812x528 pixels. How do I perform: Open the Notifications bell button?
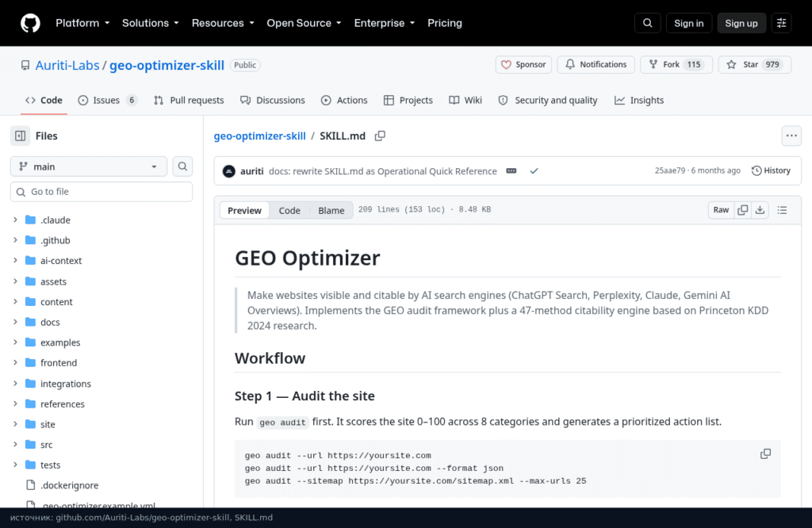click(596, 65)
